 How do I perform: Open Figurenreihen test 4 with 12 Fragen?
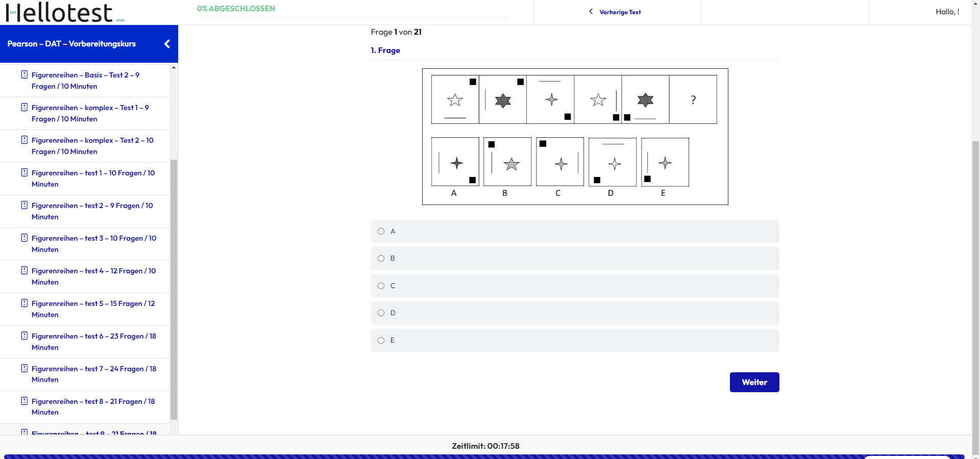[x=93, y=276]
